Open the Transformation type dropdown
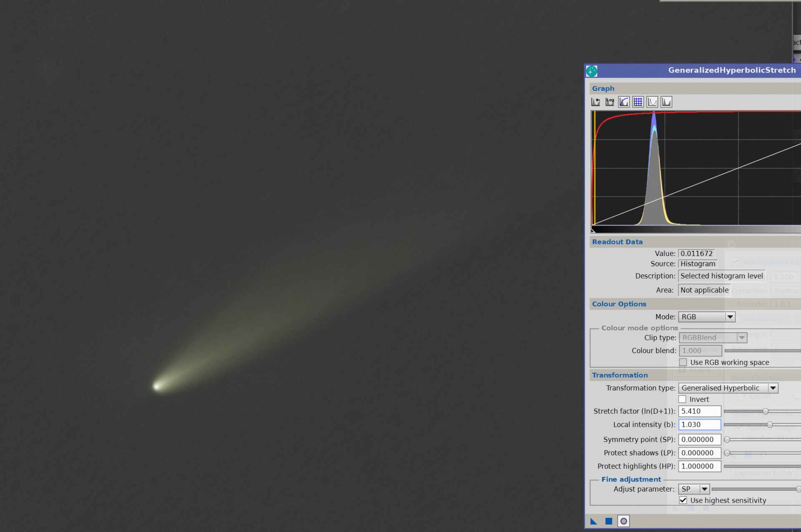 pyautogui.click(x=728, y=388)
